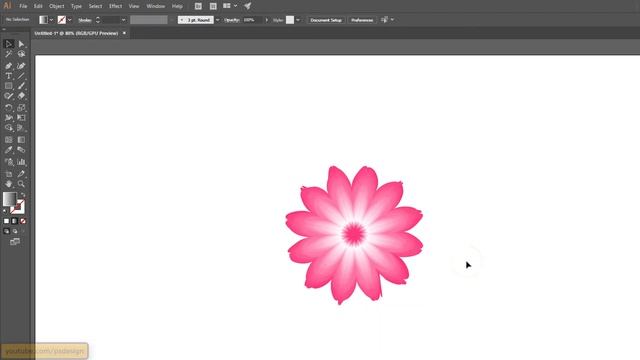Expand the Opacity slider arrow
Screen dimensions: 640x360
(267, 20)
